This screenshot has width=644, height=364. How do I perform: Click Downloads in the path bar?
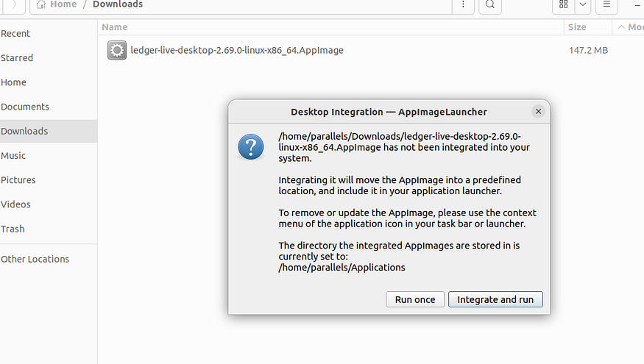(118, 4)
